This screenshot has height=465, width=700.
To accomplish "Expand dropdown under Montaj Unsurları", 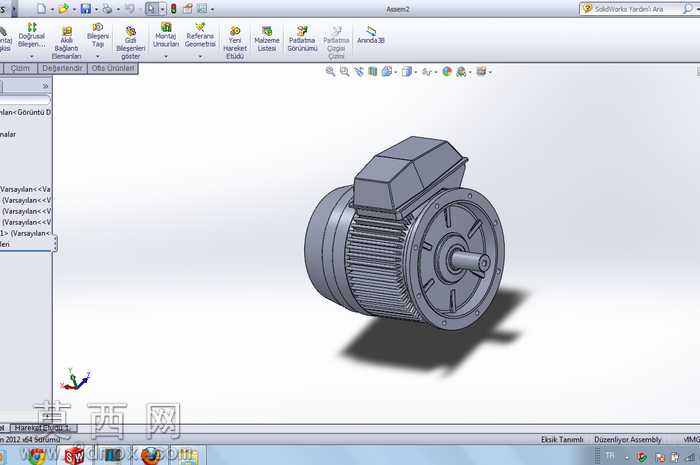I will [x=166, y=57].
